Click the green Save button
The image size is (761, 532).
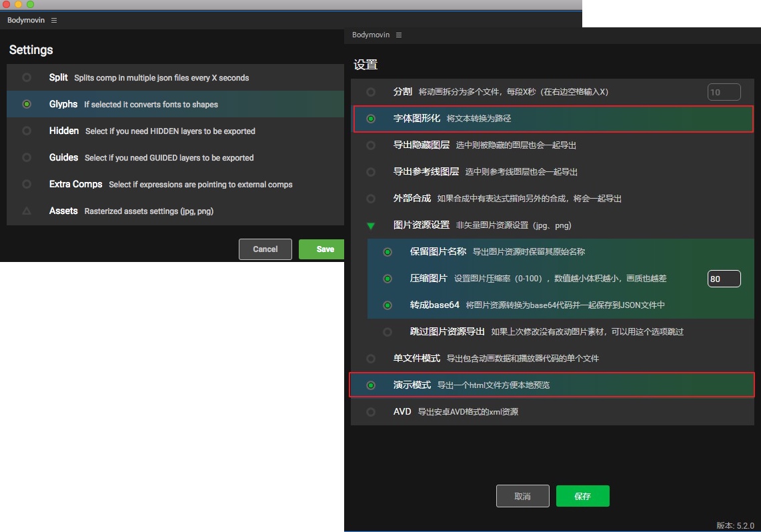click(325, 249)
